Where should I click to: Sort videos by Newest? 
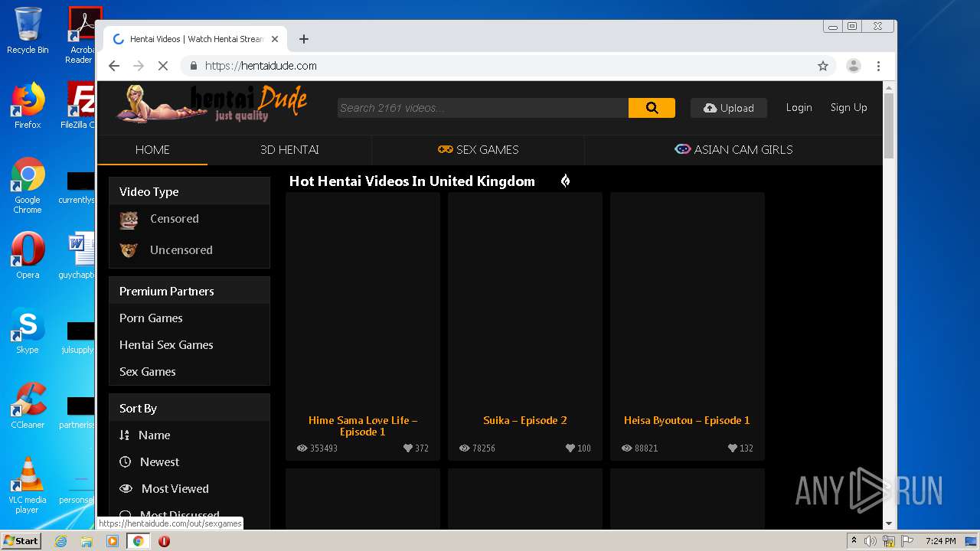tap(159, 461)
